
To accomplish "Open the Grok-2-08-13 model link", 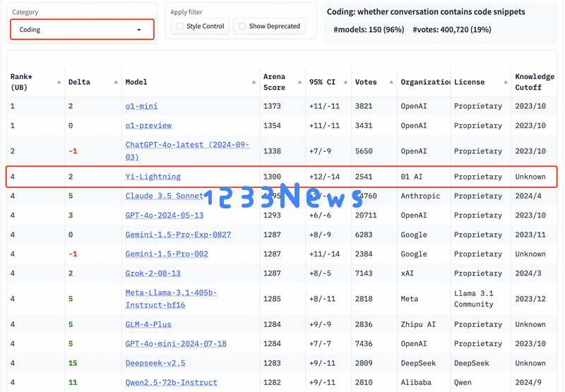I will coord(153,273).
